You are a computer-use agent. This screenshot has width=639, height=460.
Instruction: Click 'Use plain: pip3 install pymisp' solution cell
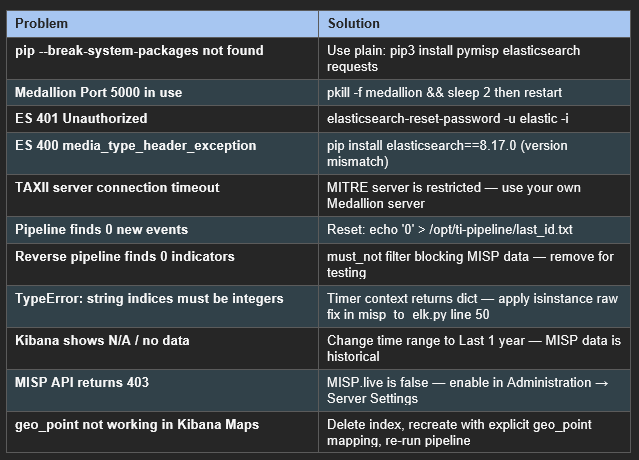(x=474, y=58)
